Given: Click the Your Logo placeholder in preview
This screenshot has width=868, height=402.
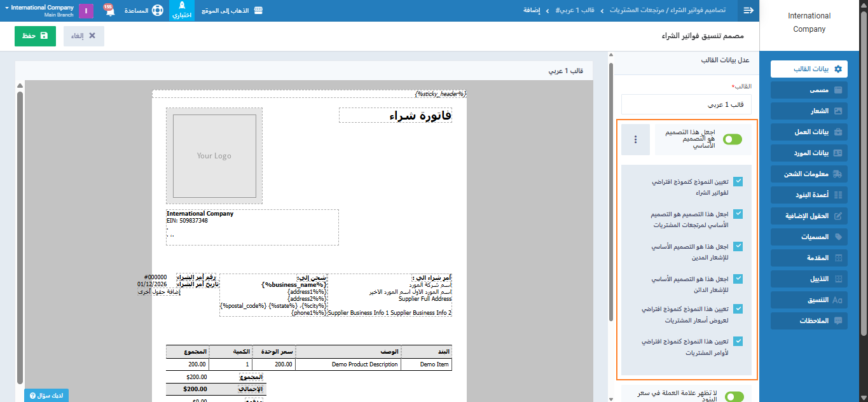Looking at the screenshot, I should [x=214, y=156].
